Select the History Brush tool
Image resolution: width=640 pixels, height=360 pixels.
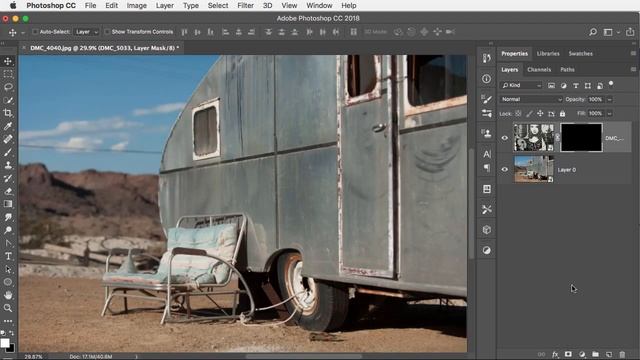8,178
